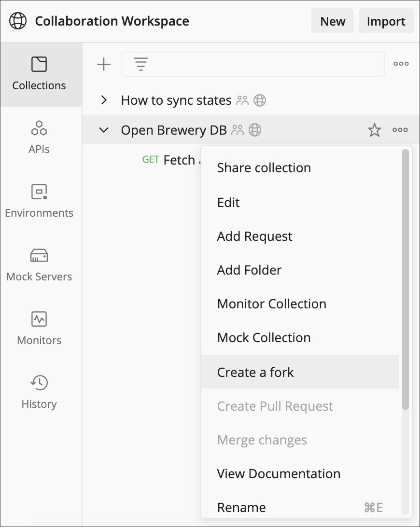Click the public globe icon on Open Brewery DB
Viewport: 420px width, 527px height.
[x=255, y=130]
